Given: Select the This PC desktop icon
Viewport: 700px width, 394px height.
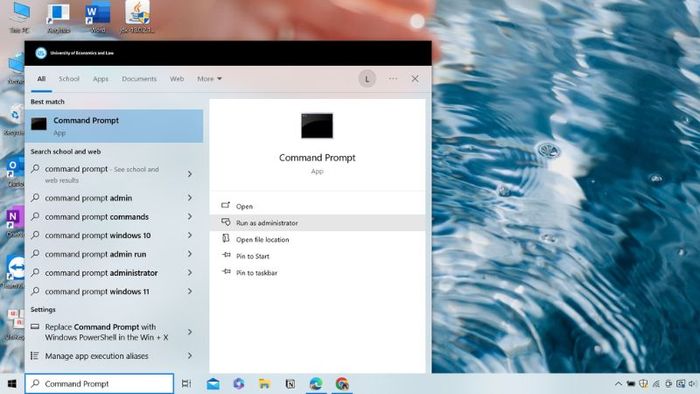Looking at the screenshot, I should [19, 17].
